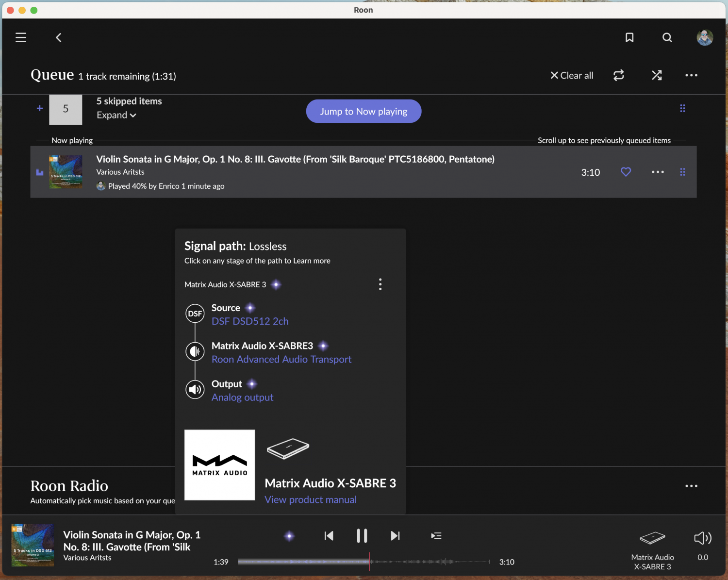The width and height of the screenshot is (728, 580).
Task: Open queue more options (three dots)
Action: [x=691, y=75]
